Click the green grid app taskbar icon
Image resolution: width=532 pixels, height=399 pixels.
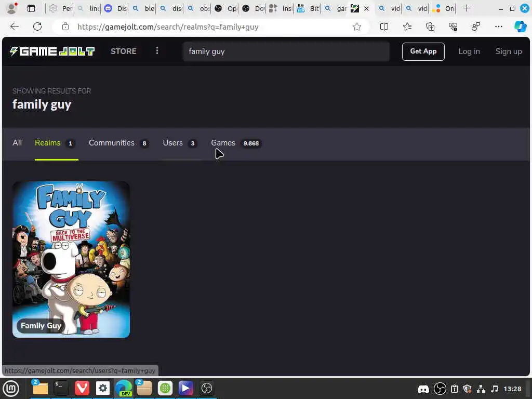pyautogui.click(x=165, y=388)
